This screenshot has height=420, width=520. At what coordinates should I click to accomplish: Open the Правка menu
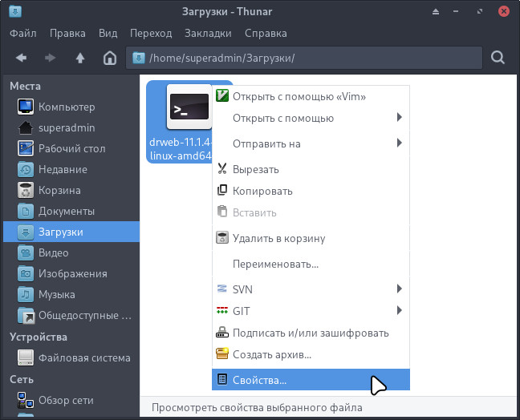[x=67, y=33]
